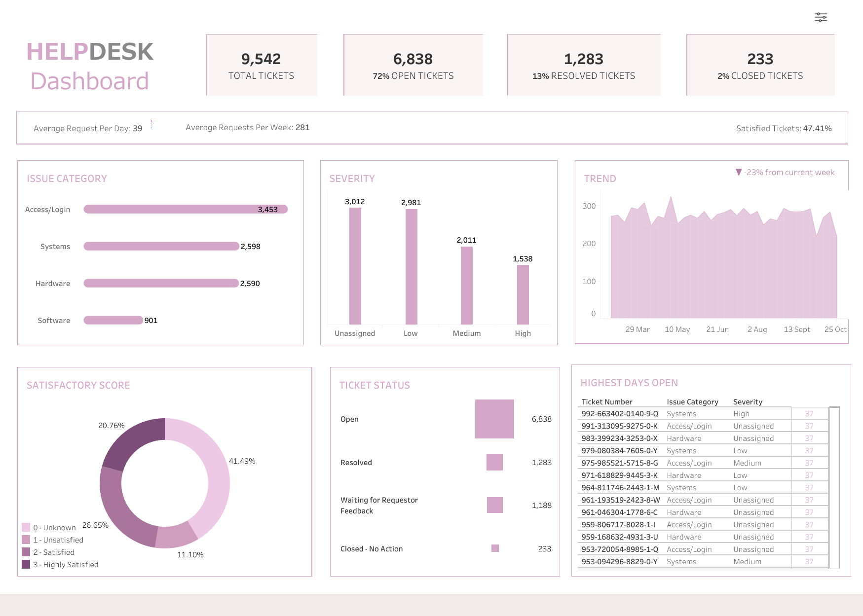Click the 2 - Satisfied legend swatch
Image resolution: width=863 pixels, height=616 pixels.
pos(26,552)
